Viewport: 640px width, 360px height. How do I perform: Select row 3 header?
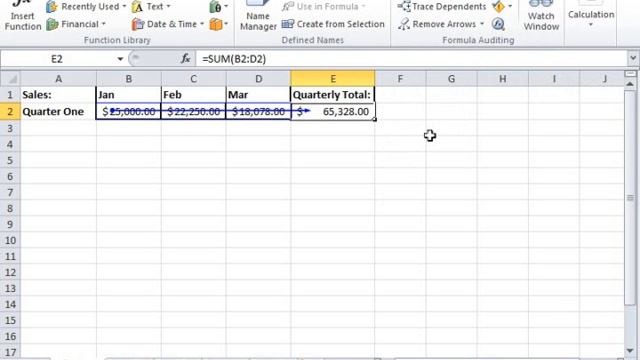[x=10, y=128]
